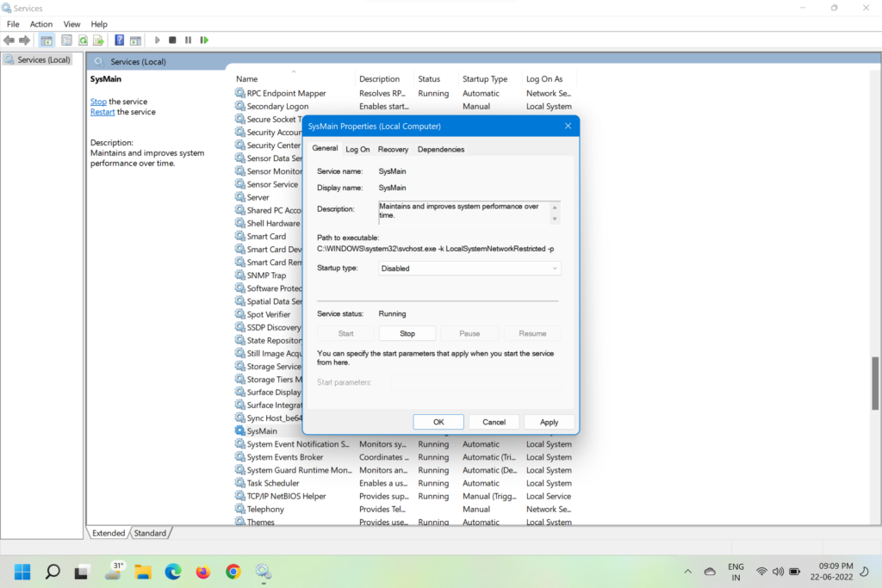Expand the Startup type dropdown
Viewport: 882px width, 588px height.
(x=469, y=269)
